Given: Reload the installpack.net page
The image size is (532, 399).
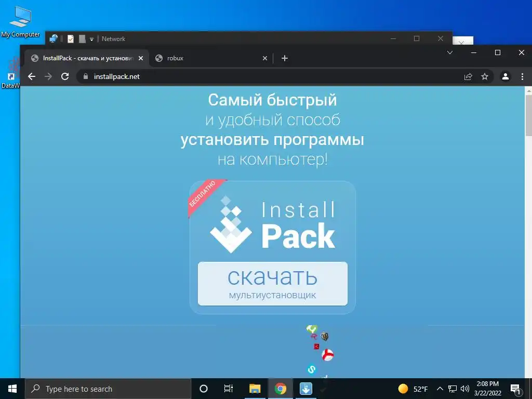Looking at the screenshot, I should (x=65, y=76).
